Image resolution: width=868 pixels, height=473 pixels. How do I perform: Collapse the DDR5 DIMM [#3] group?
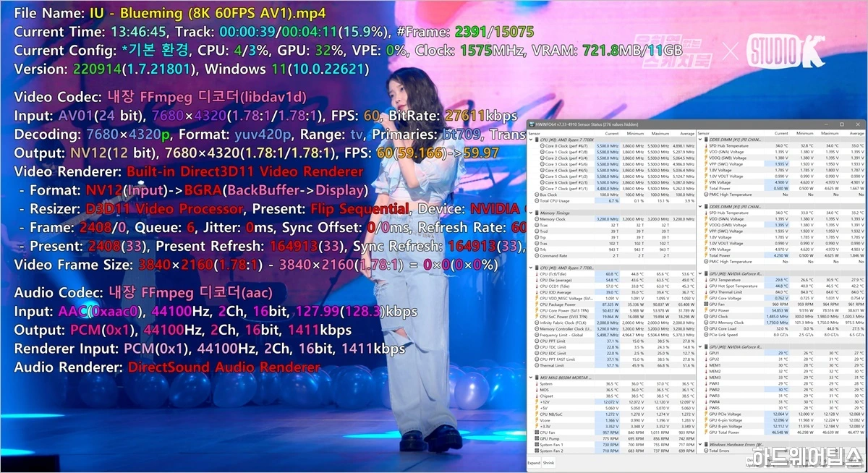699,207
